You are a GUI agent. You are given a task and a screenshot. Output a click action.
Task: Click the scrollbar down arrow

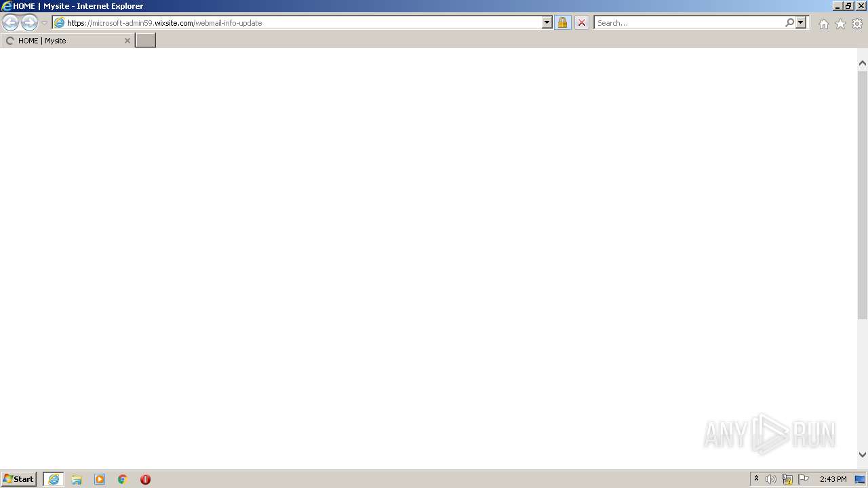[x=863, y=455]
